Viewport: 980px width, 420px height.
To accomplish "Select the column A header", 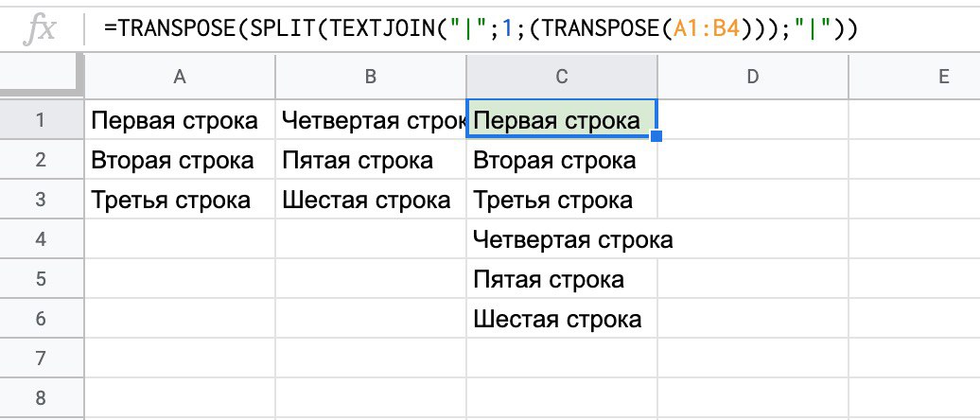I will click(180, 78).
